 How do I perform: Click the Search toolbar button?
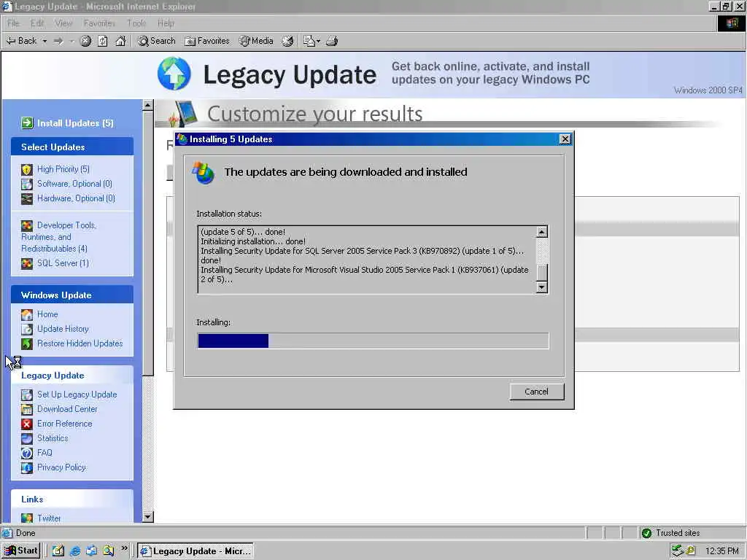click(157, 41)
